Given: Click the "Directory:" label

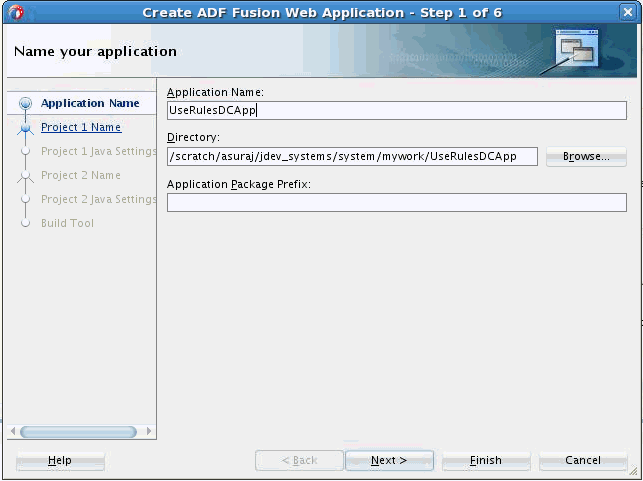Looking at the screenshot, I should click(x=193, y=137).
